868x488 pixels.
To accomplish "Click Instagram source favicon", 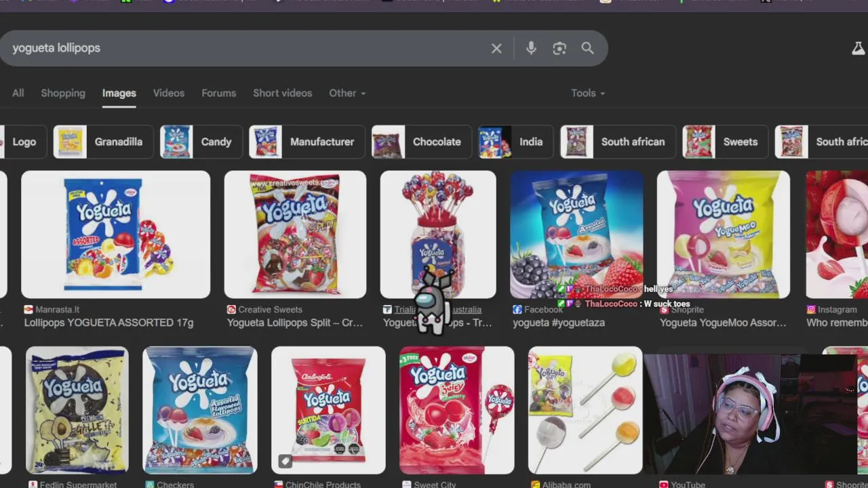I will point(811,309).
